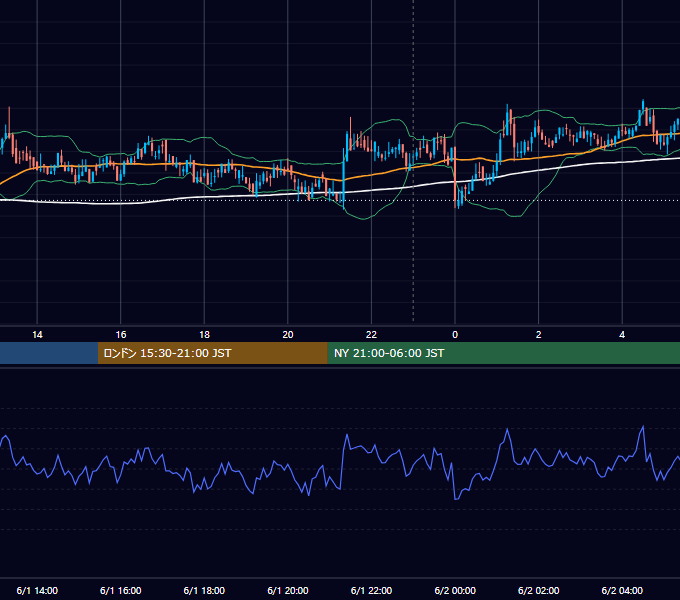The height and width of the screenshot is (600, 680).
Task: Click the 6/2 04:00 date label
Action: [x=622, y=590]
